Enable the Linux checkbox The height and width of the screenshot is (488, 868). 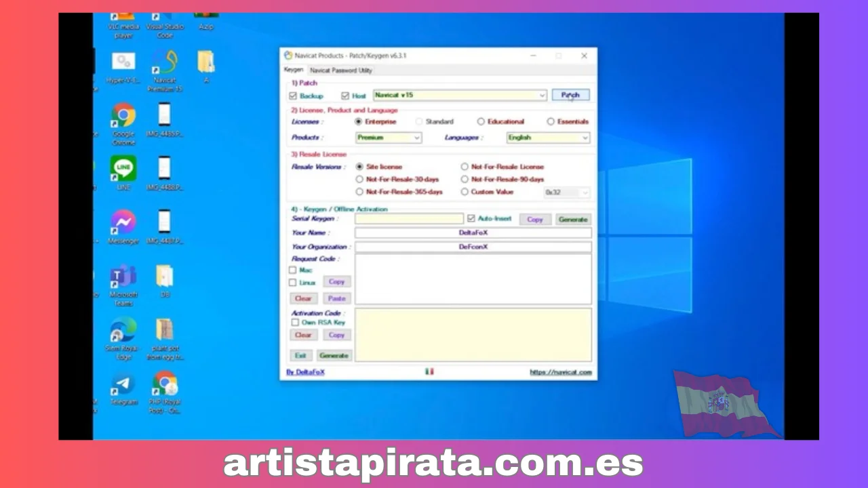click(293, 282)
